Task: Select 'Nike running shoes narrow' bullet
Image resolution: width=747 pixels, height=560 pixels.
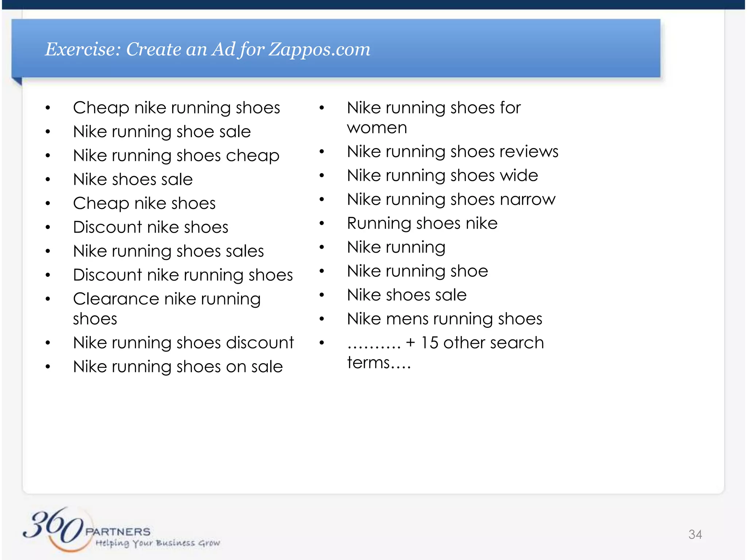Action: pyautogui.click(x=451, y=199)
